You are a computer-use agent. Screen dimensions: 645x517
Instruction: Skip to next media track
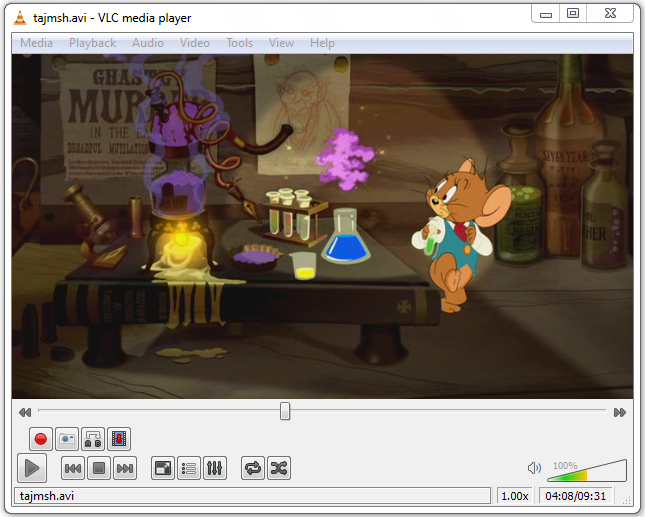pyautogui.click(x=125, y=468)
